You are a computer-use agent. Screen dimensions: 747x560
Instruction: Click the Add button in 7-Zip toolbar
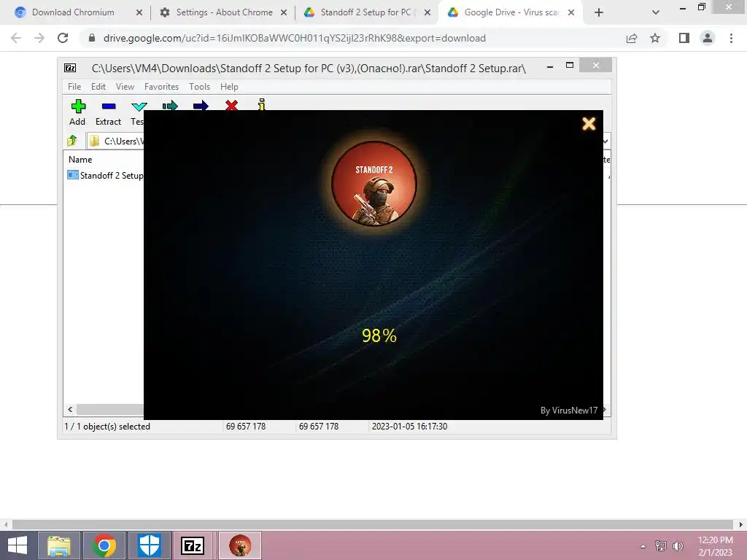(77, 112)
